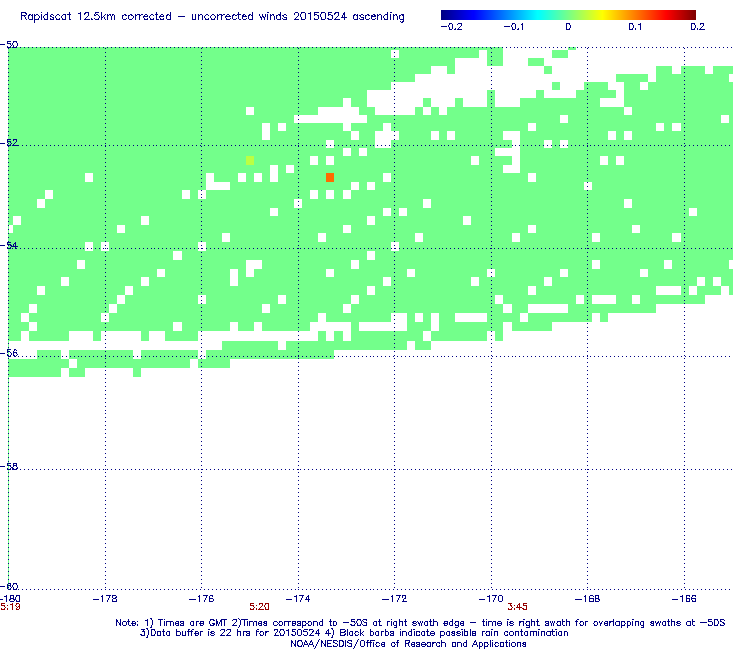Click the red '5:19' swath time label

point(10,607)
